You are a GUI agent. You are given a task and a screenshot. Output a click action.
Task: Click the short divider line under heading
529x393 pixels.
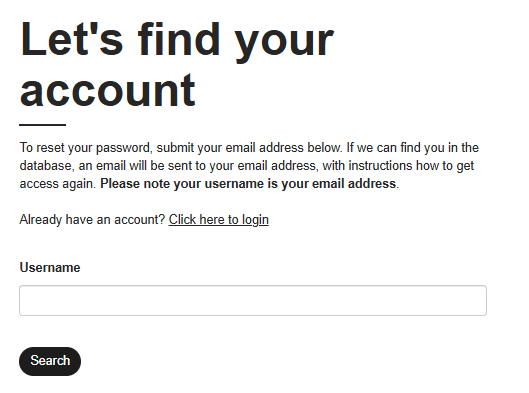point(43,125)
